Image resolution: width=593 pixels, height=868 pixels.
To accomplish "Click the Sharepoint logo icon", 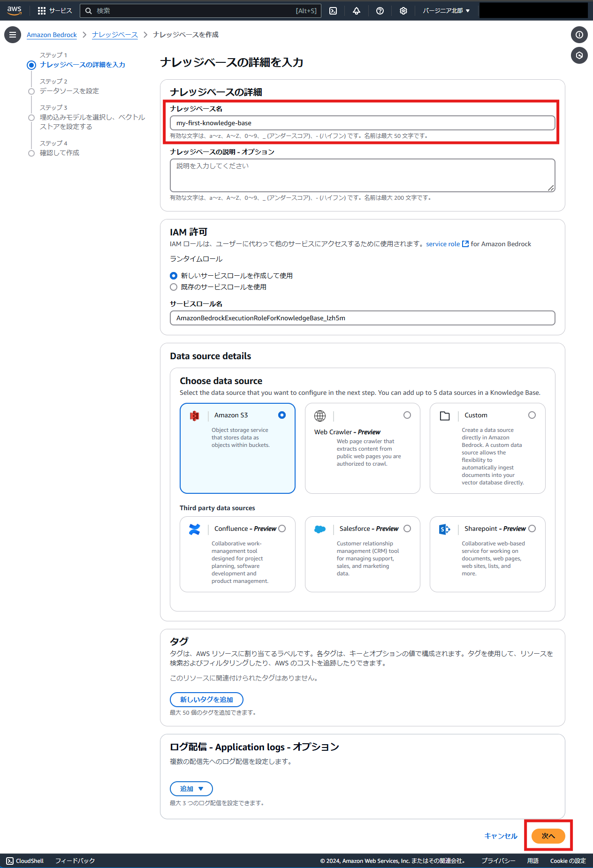I will 445,529.
